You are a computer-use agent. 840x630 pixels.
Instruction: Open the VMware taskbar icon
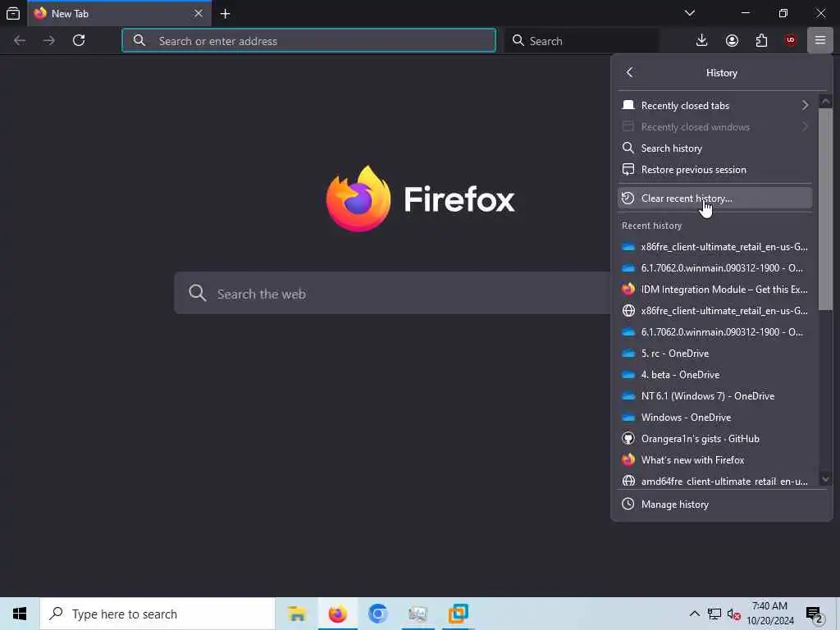point(458,614)
